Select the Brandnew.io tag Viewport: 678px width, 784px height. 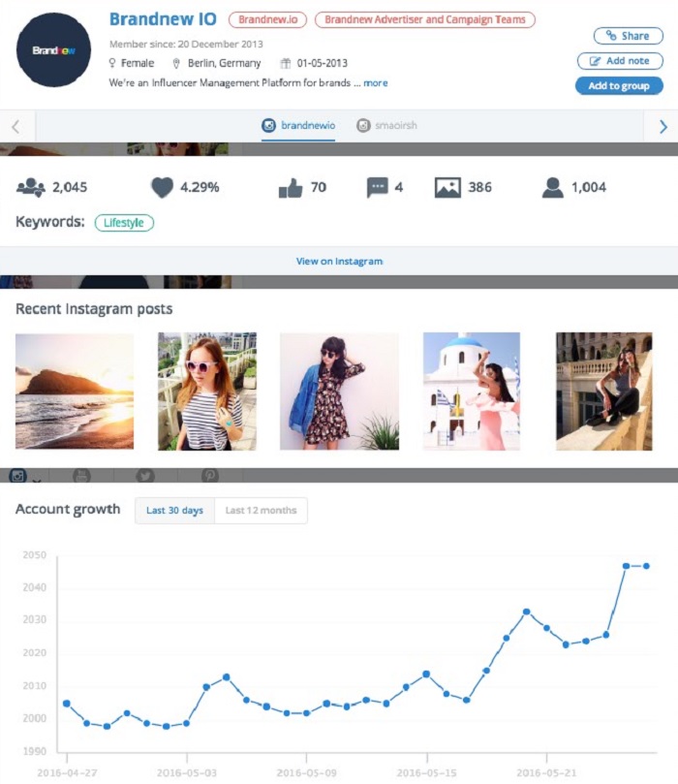(267, 19)
